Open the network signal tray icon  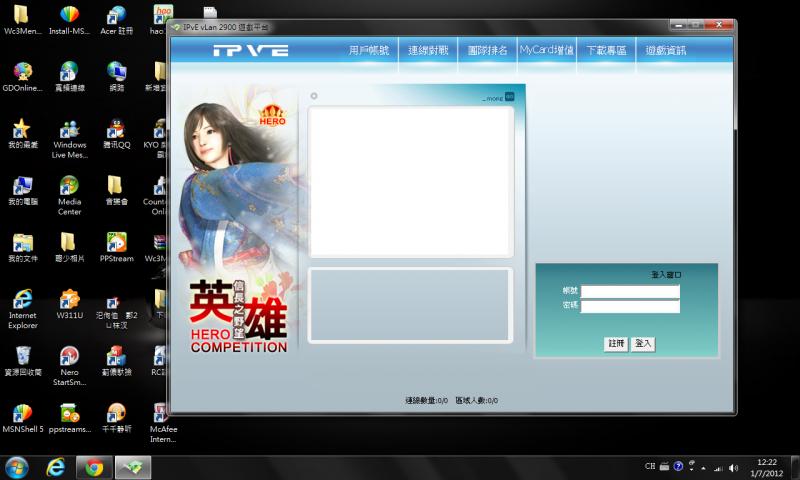(718, 467)
